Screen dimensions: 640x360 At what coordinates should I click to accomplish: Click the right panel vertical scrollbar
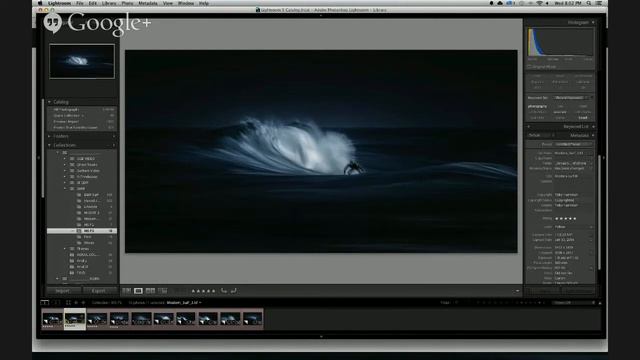tap(599, 212)
